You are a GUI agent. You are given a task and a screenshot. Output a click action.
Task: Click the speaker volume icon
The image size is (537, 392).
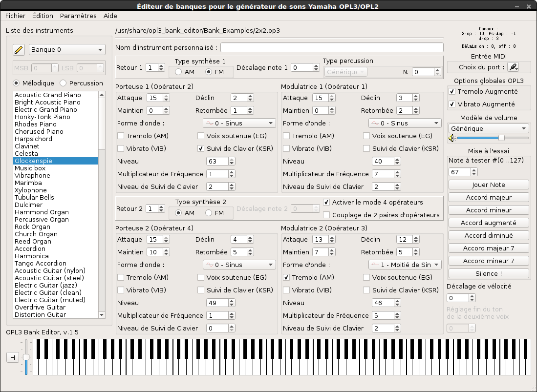coord(451,138)
